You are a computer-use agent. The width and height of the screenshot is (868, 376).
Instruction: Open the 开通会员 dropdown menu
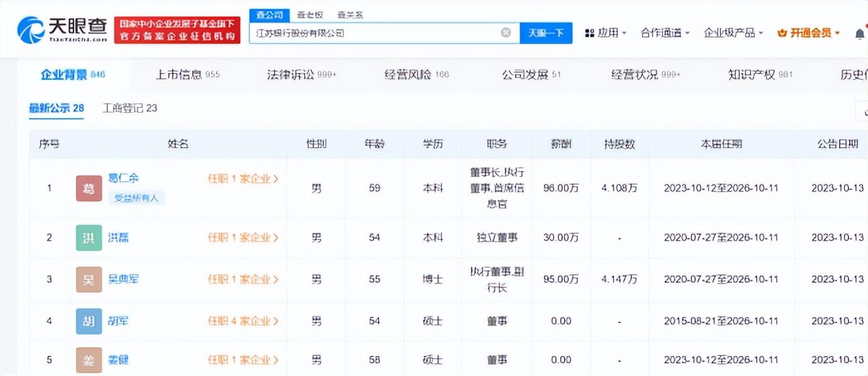click(x=808, y=33)
